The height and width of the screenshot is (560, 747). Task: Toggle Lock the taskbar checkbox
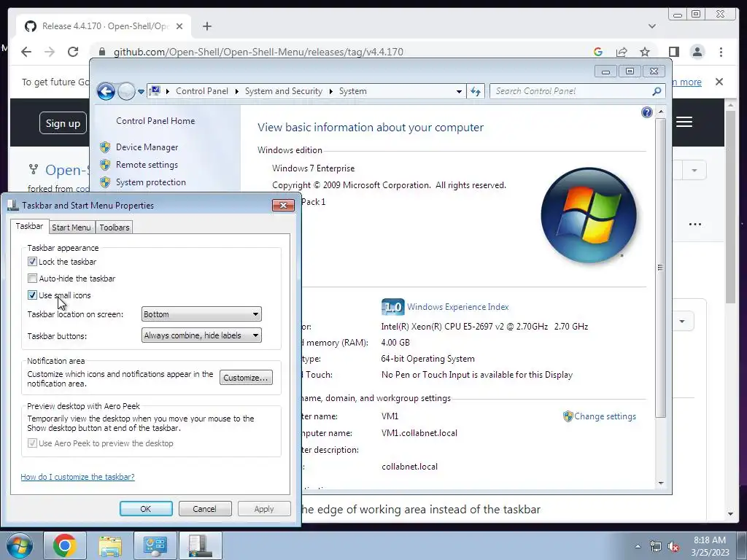point(32,262)
